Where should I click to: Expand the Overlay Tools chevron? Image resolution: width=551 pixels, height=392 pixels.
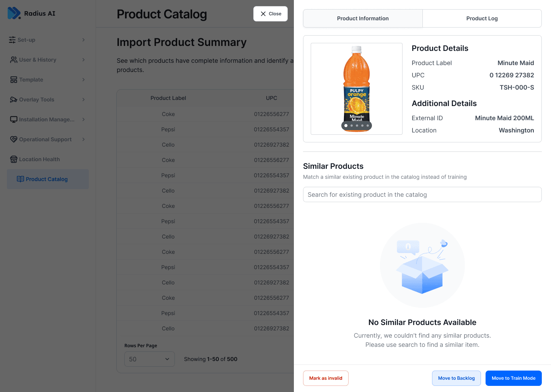[x=83, y=100]
